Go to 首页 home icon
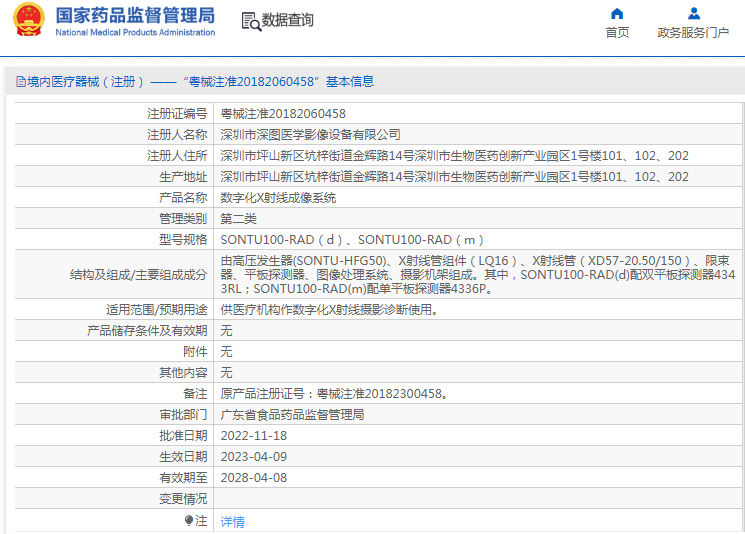 pos(617,13)
